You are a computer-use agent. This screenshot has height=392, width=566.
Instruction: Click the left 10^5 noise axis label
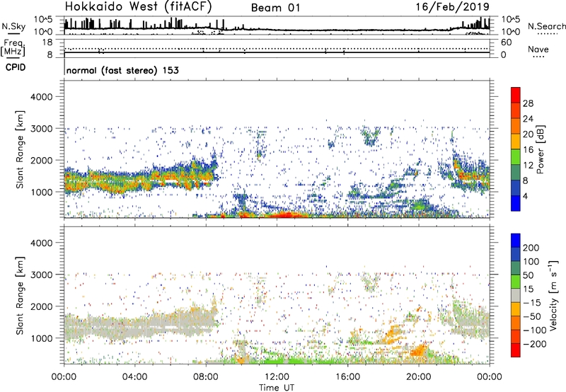(43, 19)
